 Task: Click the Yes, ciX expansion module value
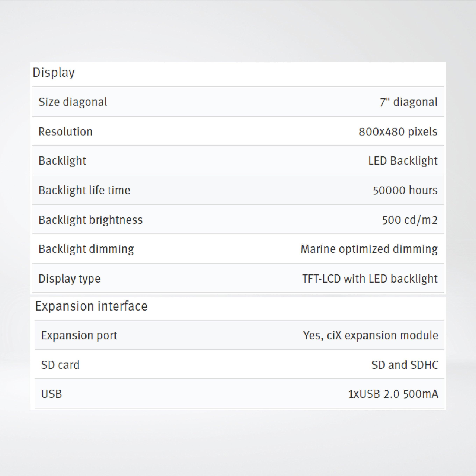pos(371,335)
